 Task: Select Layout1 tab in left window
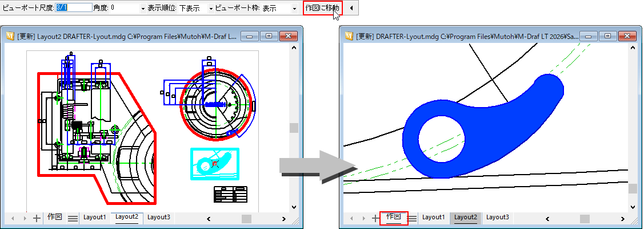click(x=95, y=218)
